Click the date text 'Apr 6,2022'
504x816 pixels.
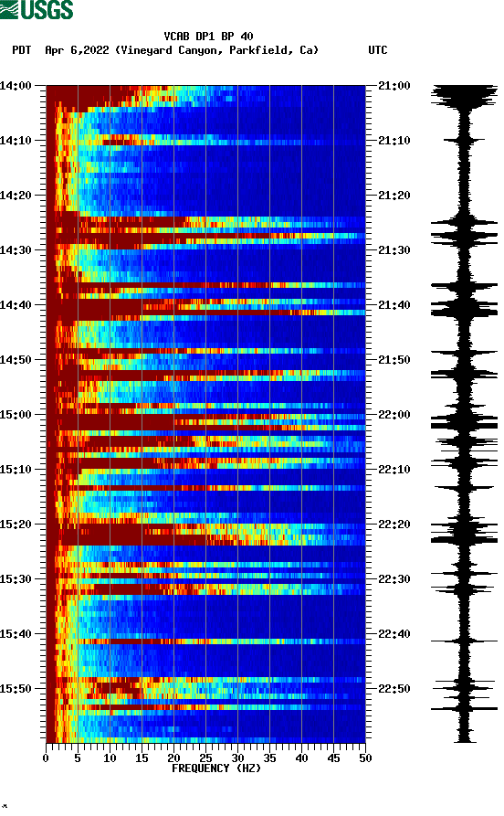tap(77, 50)
